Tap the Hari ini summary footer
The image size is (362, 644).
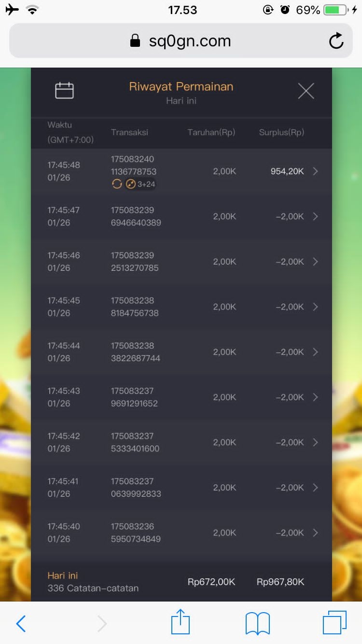click(181, 582)
